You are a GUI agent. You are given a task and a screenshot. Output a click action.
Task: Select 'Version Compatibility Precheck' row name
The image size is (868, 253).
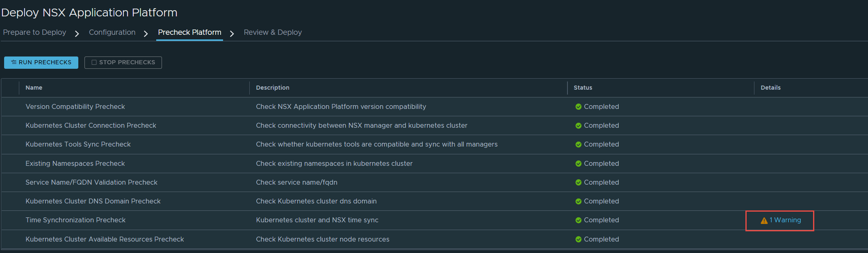75,106
